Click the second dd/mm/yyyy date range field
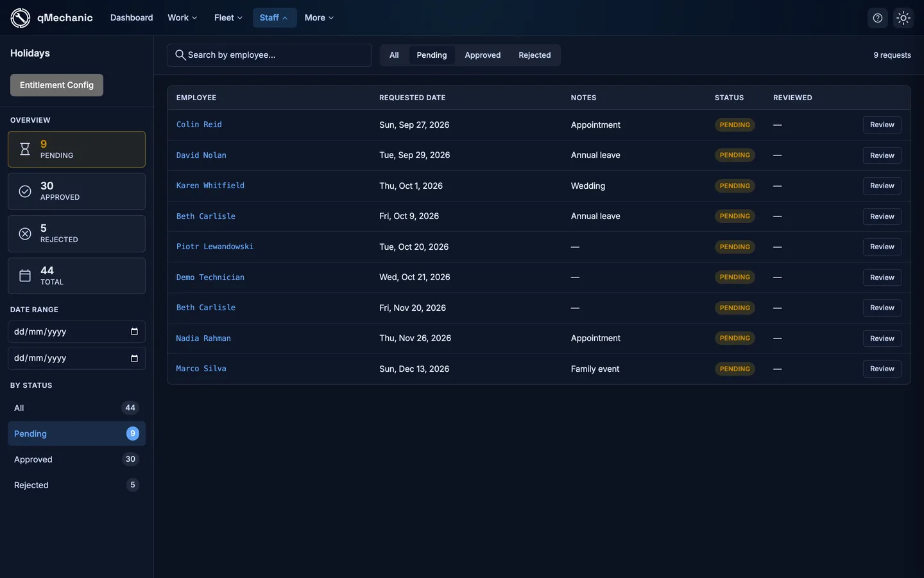The image size is (924, 578). point(76,358)
